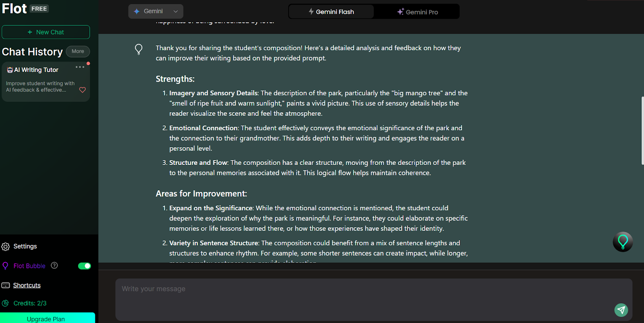Click the Credits pie chart icon
This screenshot has width=644, height=323.
click(x=5, y=303)
